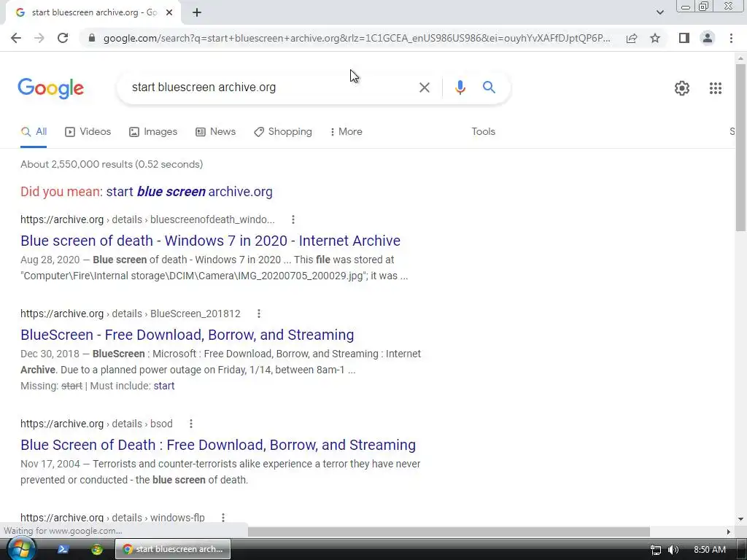
Task: Clear the search box with the X
Action: point(425,87)
